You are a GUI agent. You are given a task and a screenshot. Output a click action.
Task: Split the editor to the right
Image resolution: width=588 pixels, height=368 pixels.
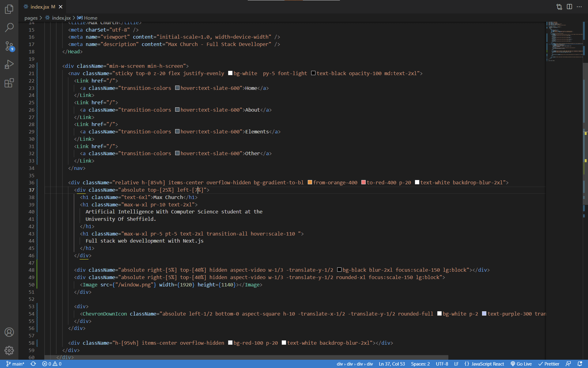click(x=569, y=7)
